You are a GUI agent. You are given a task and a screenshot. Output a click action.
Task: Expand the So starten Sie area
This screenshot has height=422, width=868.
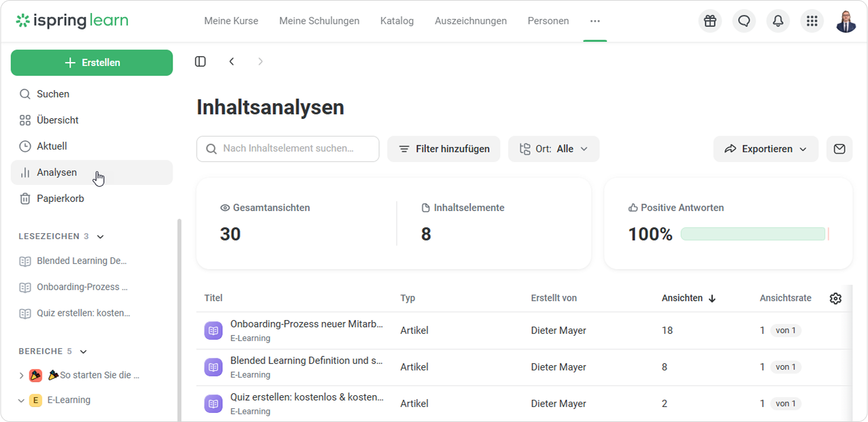(21, 376)
